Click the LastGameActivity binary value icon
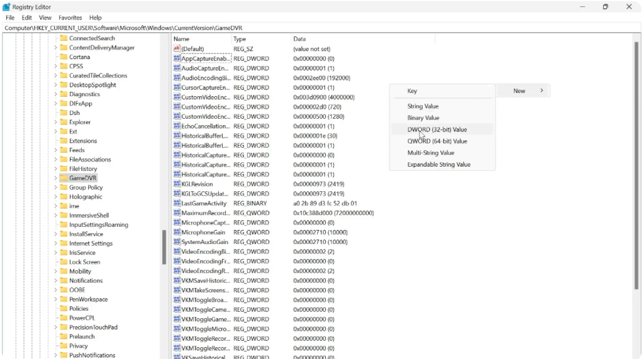Screen dimensions: 644x359 click(177, 203)
